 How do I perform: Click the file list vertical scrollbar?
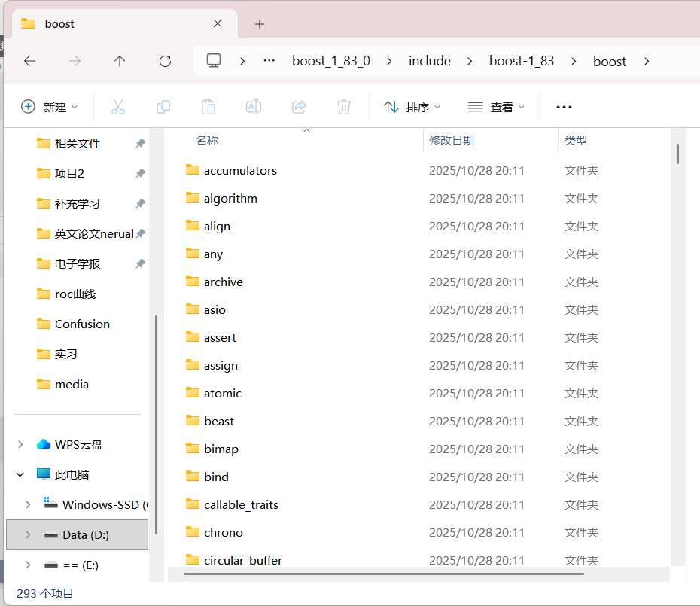click(x=677, y=154)
